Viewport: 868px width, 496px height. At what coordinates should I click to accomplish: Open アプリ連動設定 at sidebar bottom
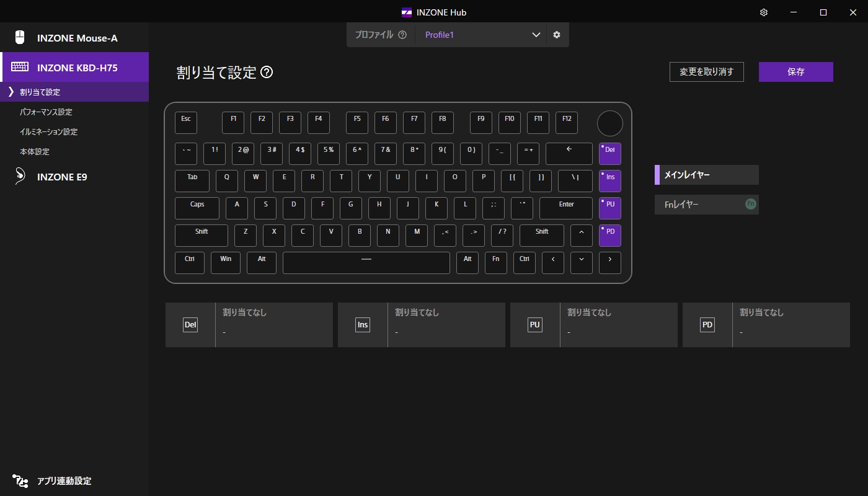pyautogui.click(x=74, y=480)
